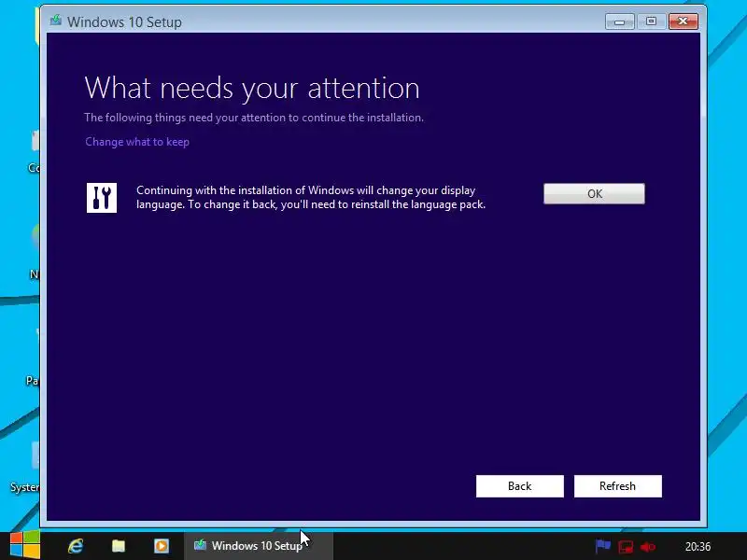Click 'The following things need your attention' subtitle

coord(254,118)
